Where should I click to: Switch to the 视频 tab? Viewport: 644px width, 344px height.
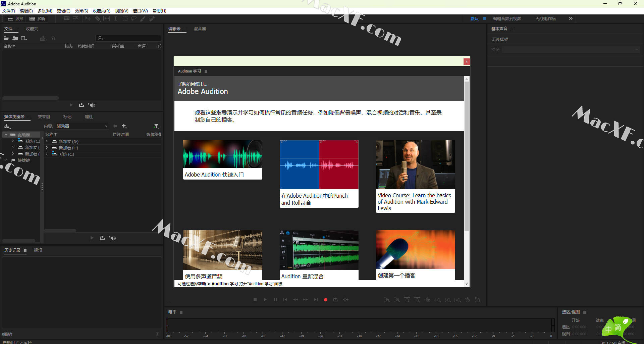(38, 250)
